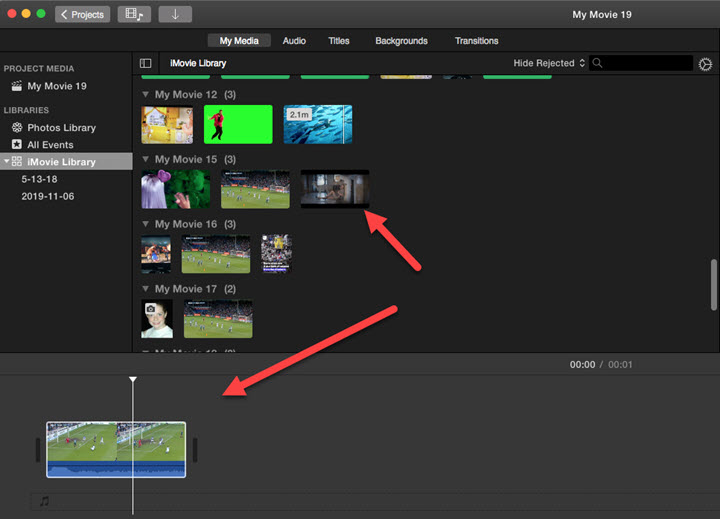The width and height of the screenshot is (720, 519).
Task: Select the girl portrait photo in My Movie 17
Action: click(x=157, y=319)
